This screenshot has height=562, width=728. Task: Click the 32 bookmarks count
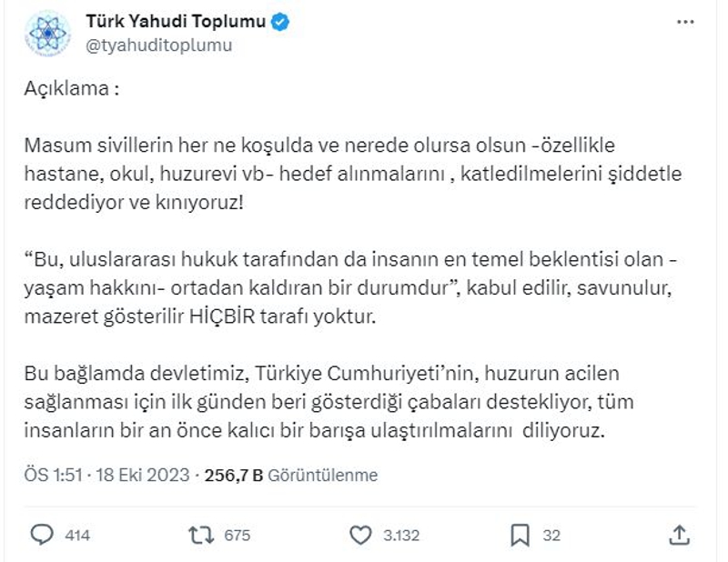(x=551, y=536)
